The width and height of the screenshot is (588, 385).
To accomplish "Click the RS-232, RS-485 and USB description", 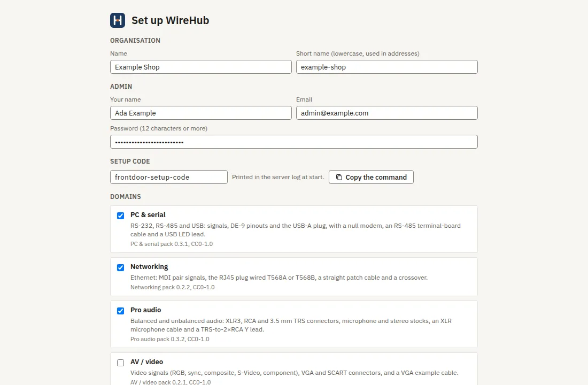I will point(296,230).
